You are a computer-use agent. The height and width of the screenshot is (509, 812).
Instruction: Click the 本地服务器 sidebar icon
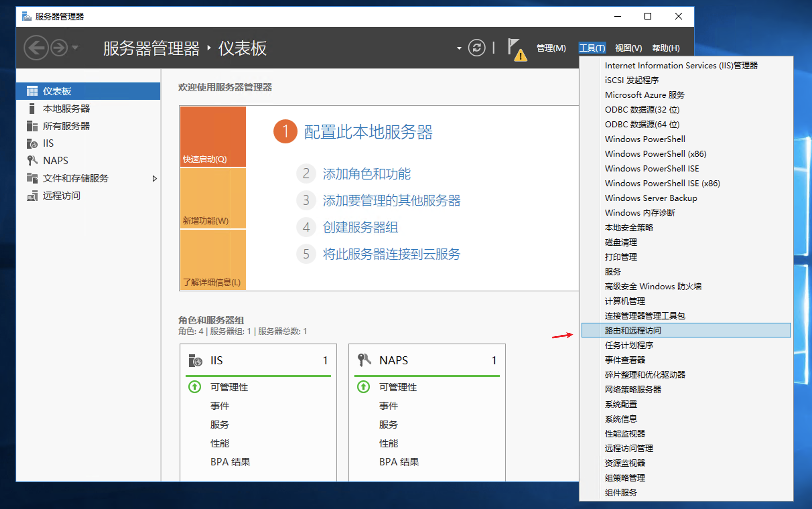click(x=32, y=108)
